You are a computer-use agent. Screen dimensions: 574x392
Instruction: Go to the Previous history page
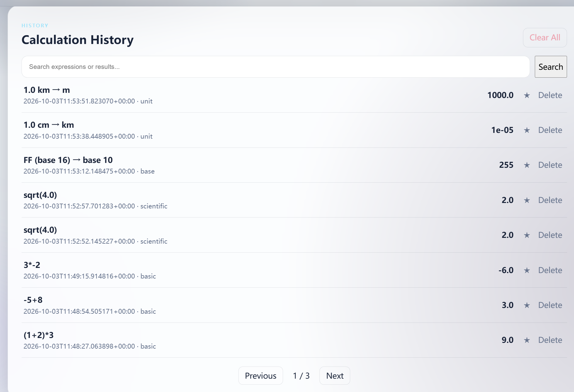[x=261, y=376]
